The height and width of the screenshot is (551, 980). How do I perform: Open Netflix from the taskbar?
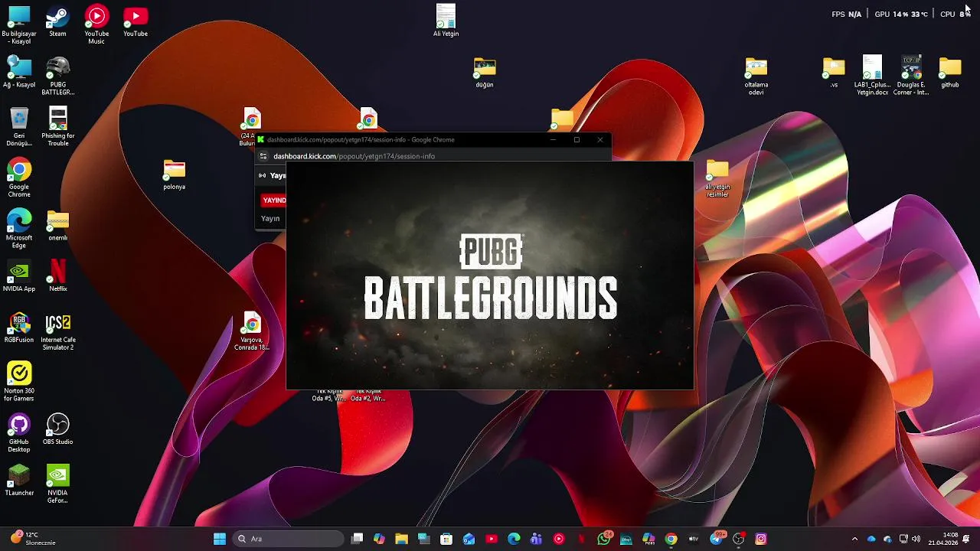[581, 539]
